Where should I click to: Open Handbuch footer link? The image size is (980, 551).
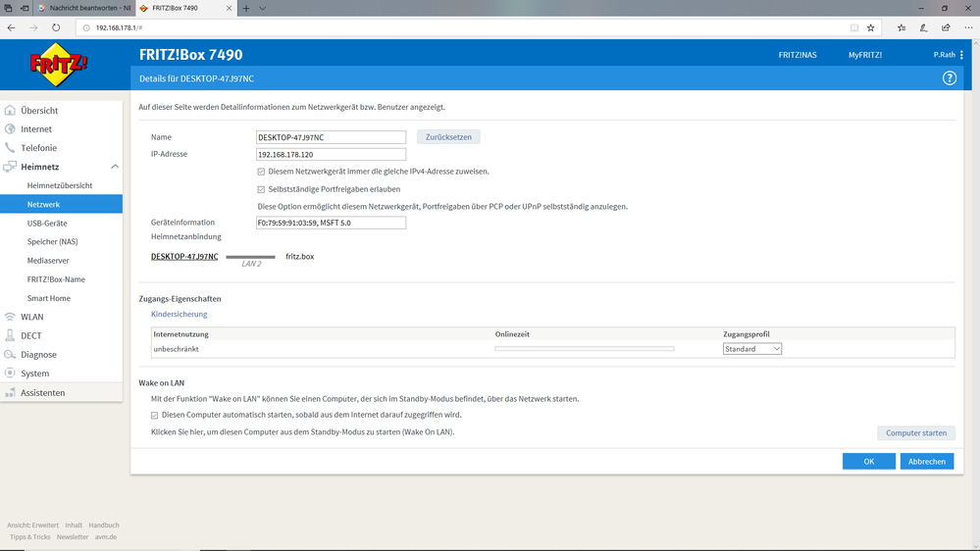[104, 526]
